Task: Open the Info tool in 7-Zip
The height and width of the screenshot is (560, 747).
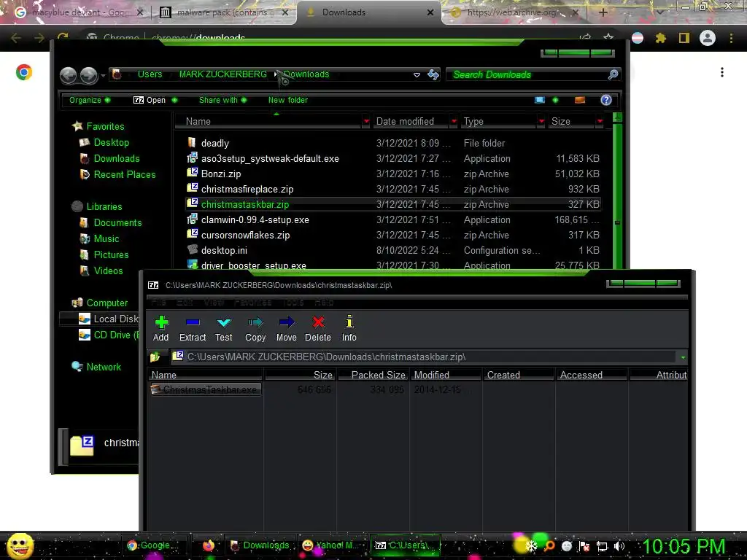Action: 349,329
